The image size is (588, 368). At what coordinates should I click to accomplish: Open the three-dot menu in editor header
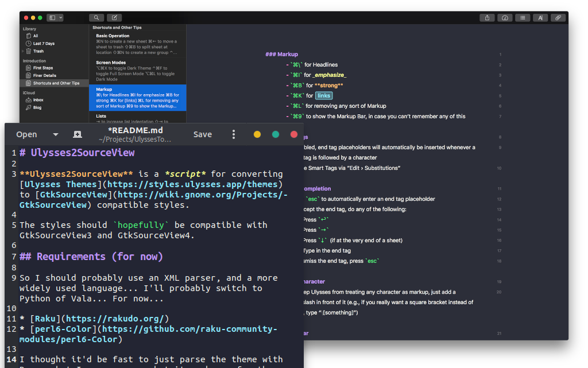(x=233, y=134)
